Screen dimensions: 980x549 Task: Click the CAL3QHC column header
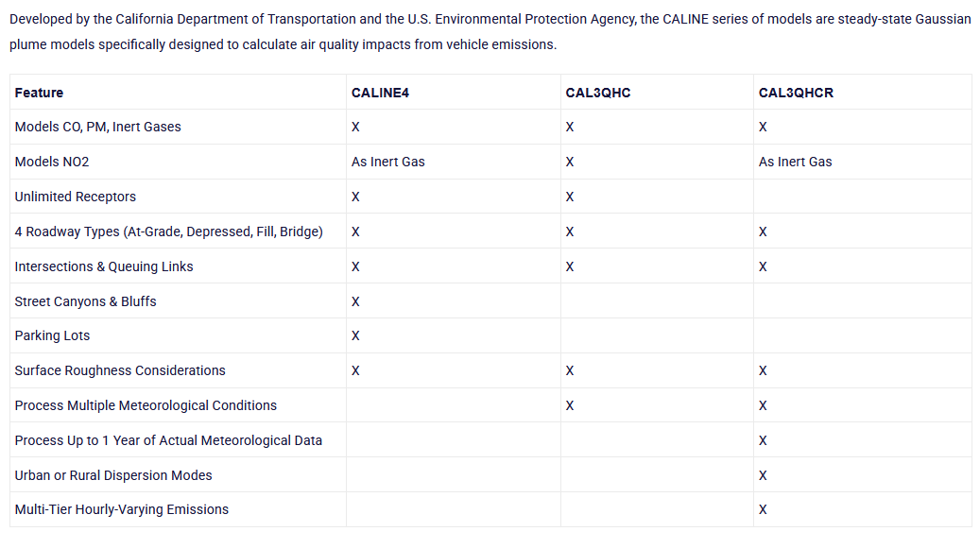tap(597, 93)
